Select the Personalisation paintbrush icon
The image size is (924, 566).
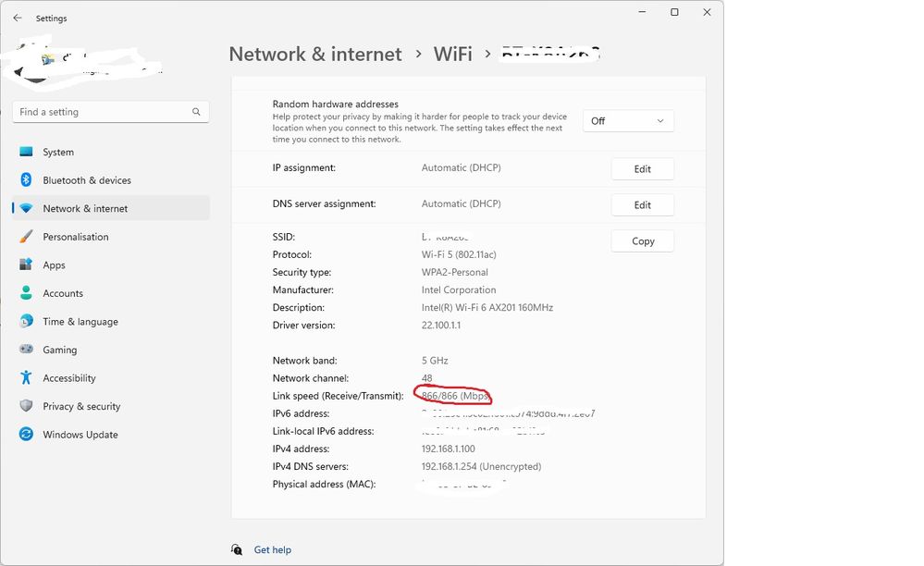pos(26,237)
